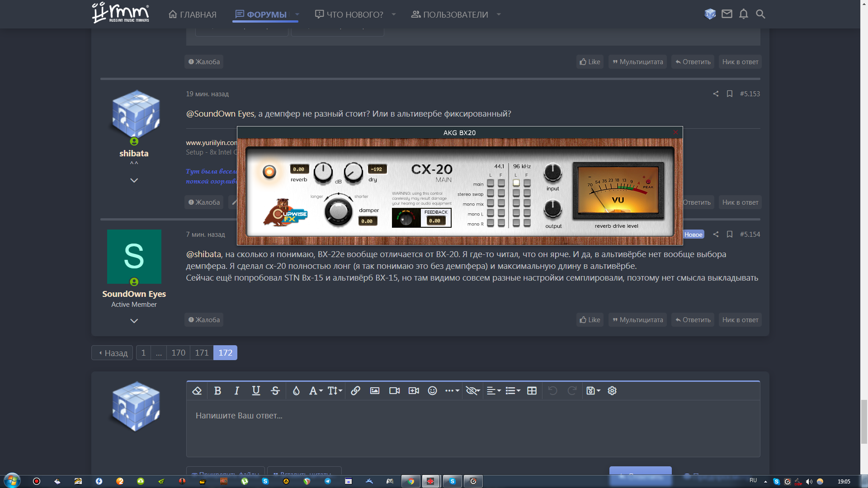The image size is (868, 488).
Task: Click the Bold formatting icon
Action: coord(217,391)
